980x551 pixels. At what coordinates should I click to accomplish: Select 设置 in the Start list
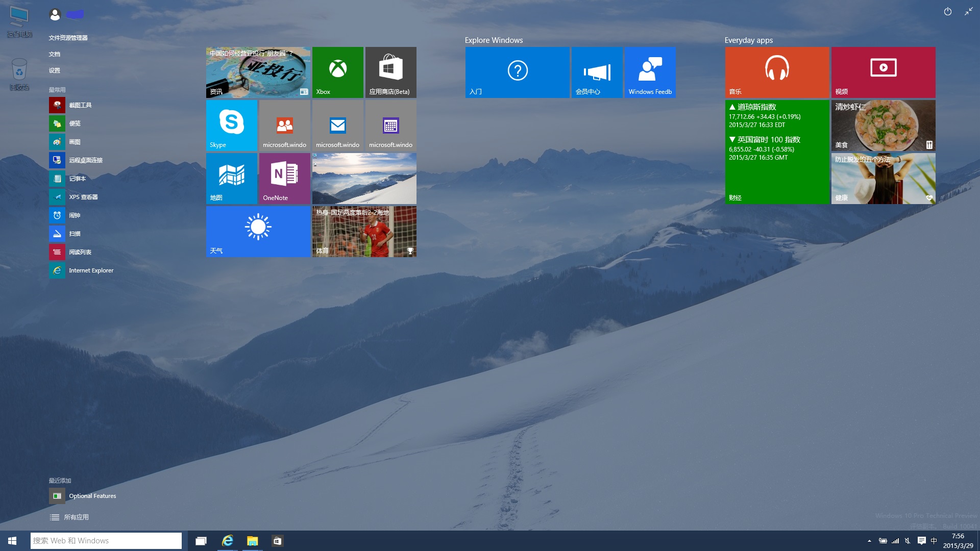55,70
